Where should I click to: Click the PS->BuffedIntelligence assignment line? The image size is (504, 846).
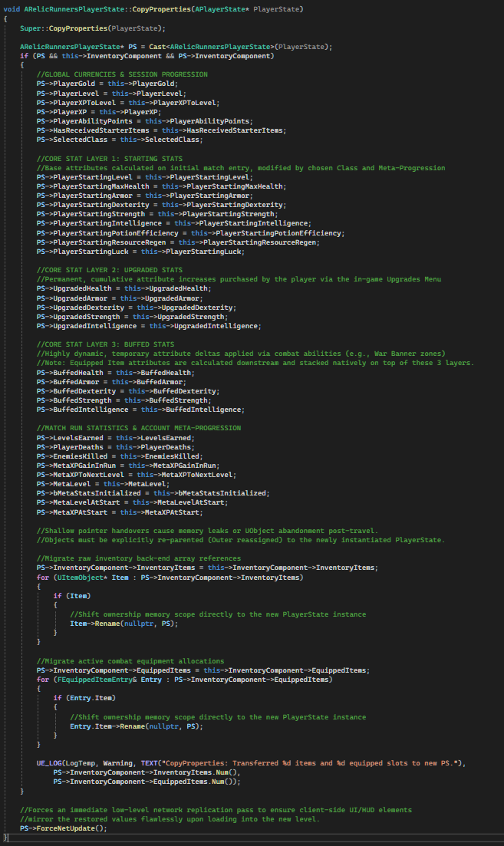pos(140,410)
